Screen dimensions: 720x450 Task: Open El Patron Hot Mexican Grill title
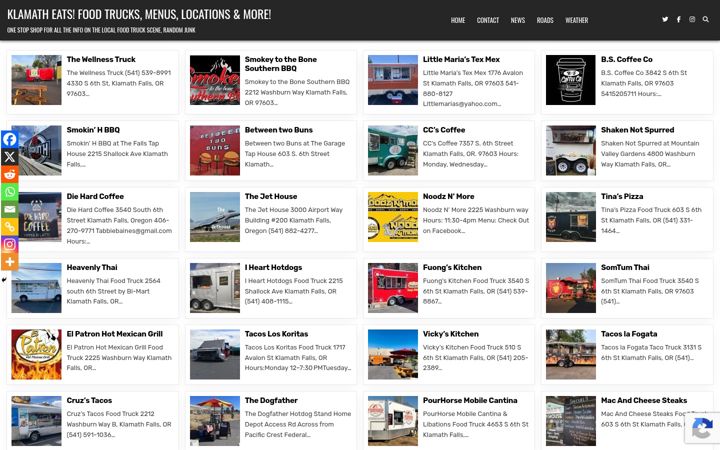(x=114, y=334)
